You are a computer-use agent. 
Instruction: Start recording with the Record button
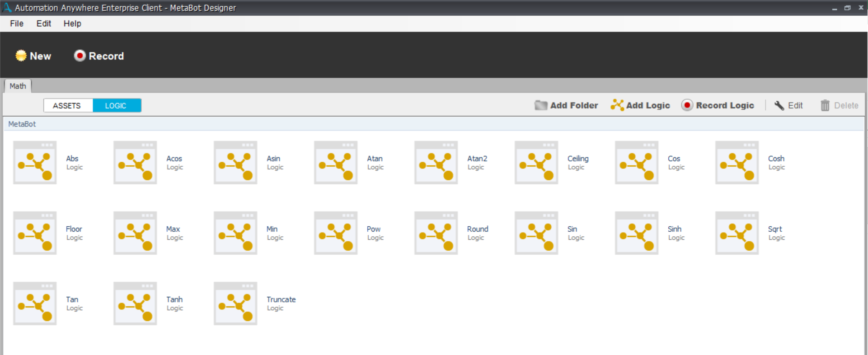point(99,56)
